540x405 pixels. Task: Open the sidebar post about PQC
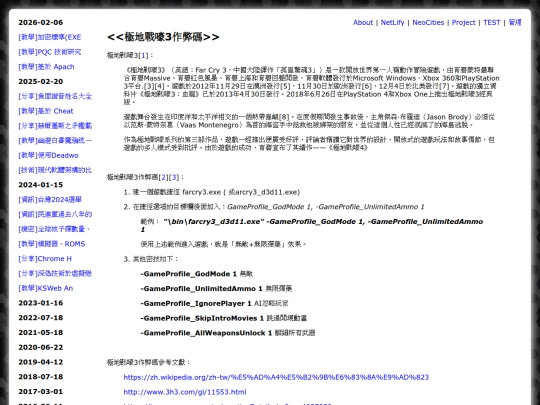click(x=50, y=52)
